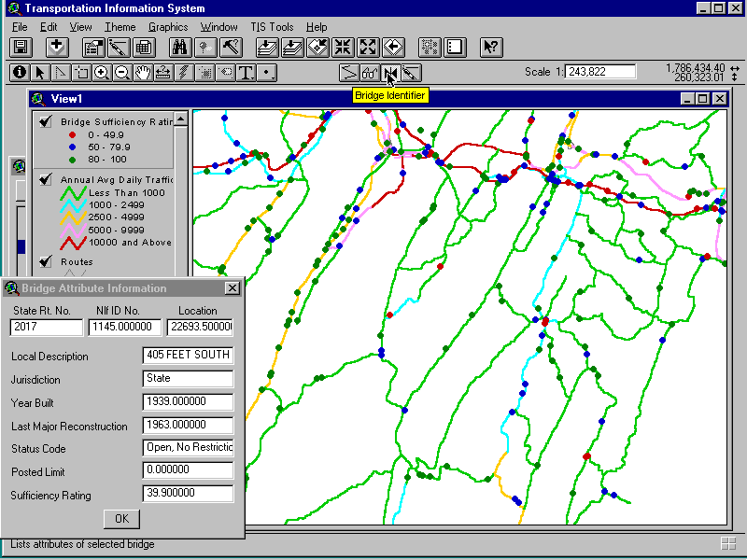Select the Identify info tool

click(x=20, y=72)
